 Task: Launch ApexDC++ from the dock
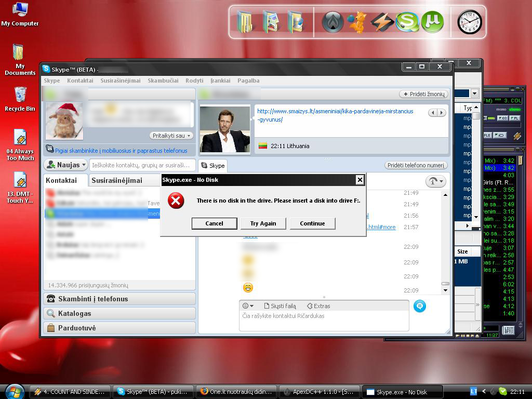(x=332, y=22)
